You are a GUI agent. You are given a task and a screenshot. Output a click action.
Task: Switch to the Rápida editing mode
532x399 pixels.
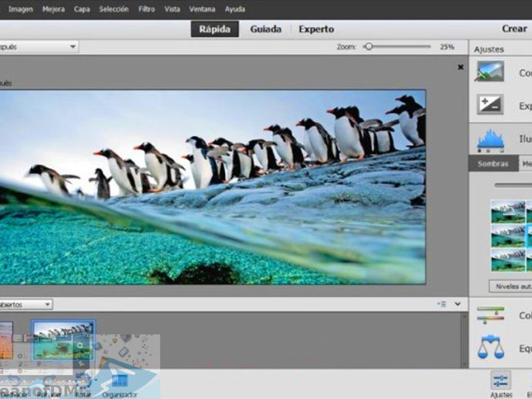tap(215, 29)
